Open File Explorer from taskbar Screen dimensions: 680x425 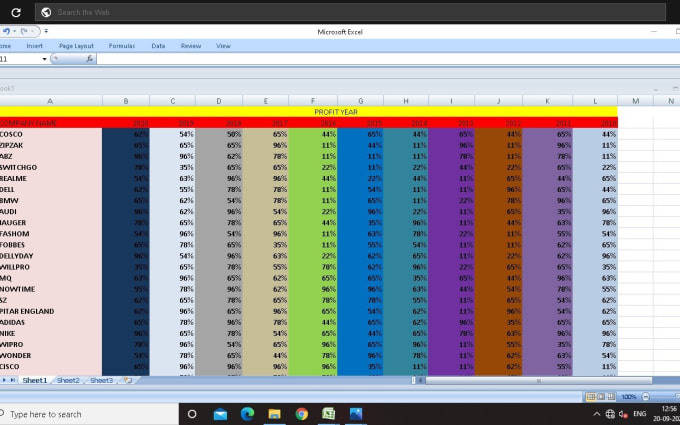274,414
